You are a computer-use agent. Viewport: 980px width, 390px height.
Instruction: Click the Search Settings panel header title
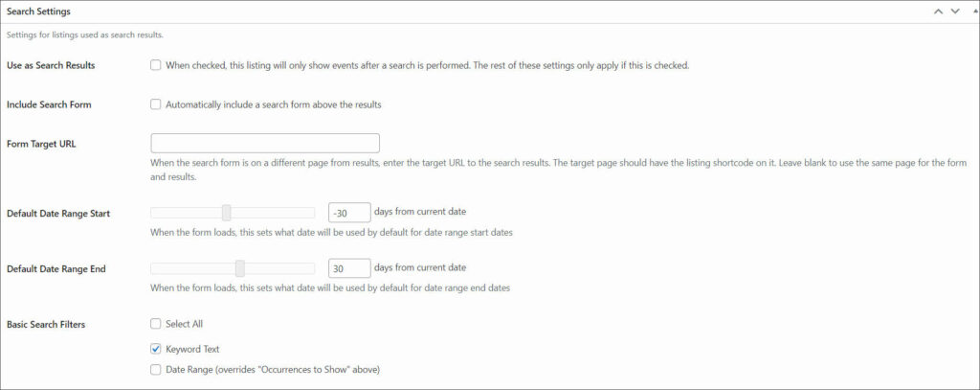pos(38,11)
